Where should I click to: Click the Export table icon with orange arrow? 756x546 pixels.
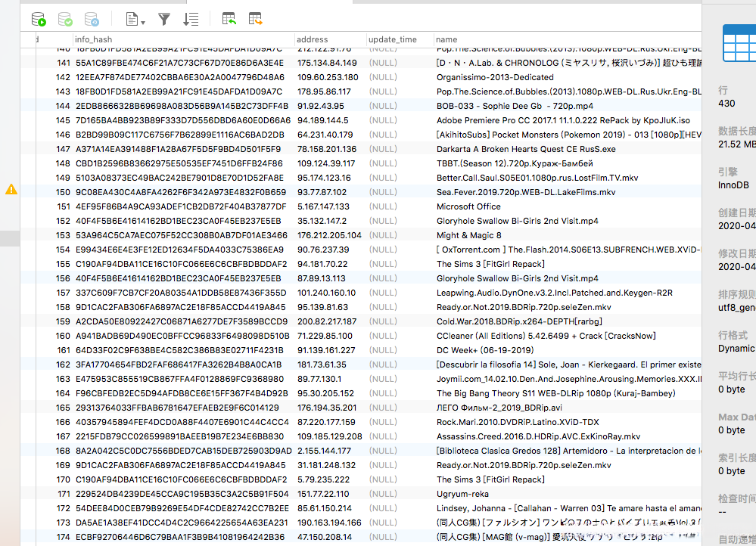click(256, 19)
